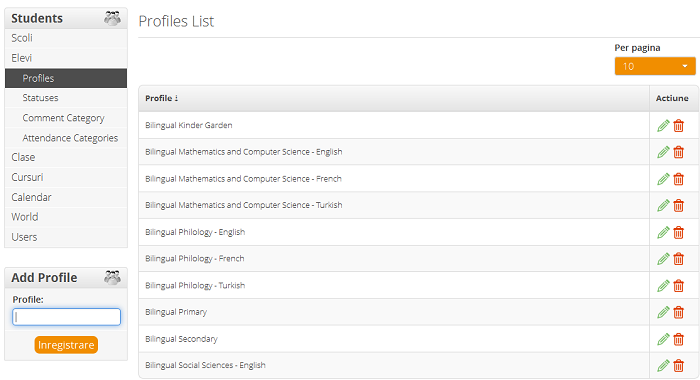Click the Bilingual Philology - Turkish text
This screenshot has height=380, width=700.
pos(195,285)
